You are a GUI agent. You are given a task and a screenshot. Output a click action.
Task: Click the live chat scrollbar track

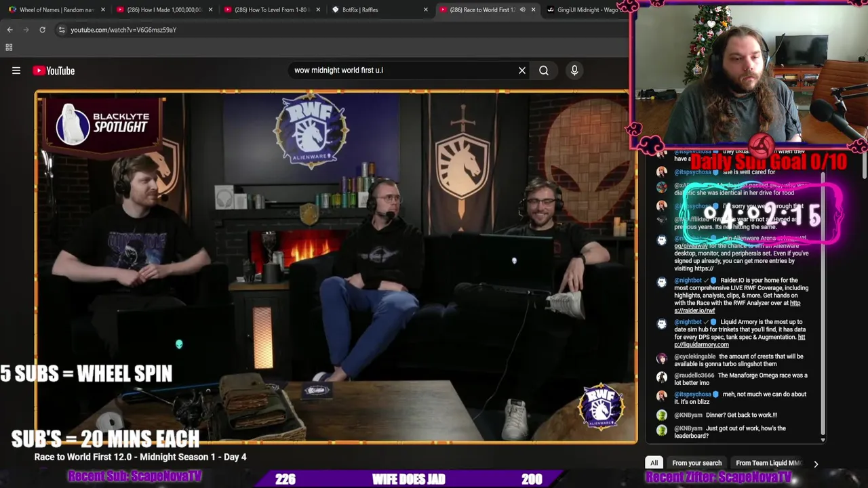[823, 298]
